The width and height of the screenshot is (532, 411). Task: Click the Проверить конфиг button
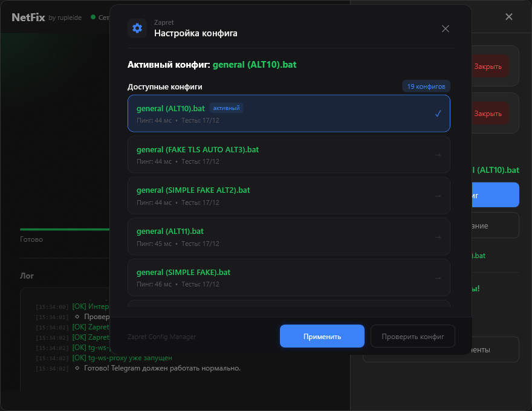click(412, 337)
